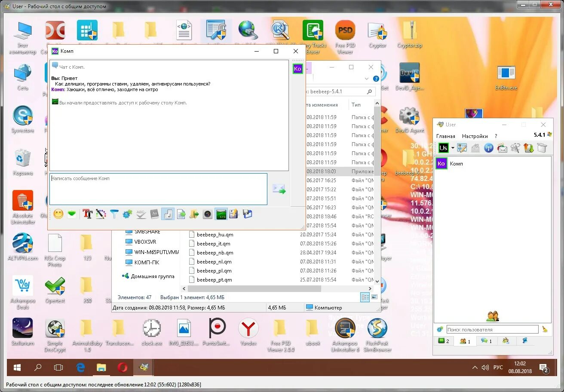This screenshot has height=392, width=564.
Task: Open the Action Center notification icon
Action: pos(544,367)
